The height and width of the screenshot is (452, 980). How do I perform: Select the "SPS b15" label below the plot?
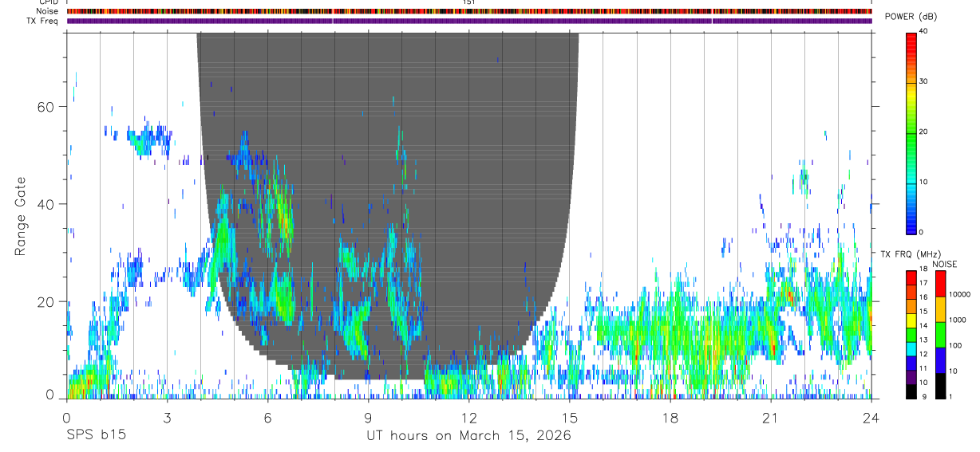coord(96,435)
